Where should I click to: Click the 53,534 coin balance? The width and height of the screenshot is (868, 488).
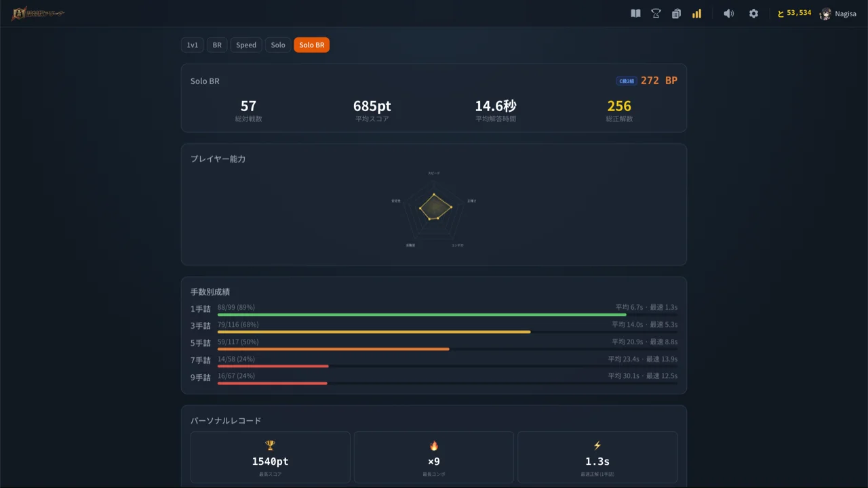click(x=794, y=13)
